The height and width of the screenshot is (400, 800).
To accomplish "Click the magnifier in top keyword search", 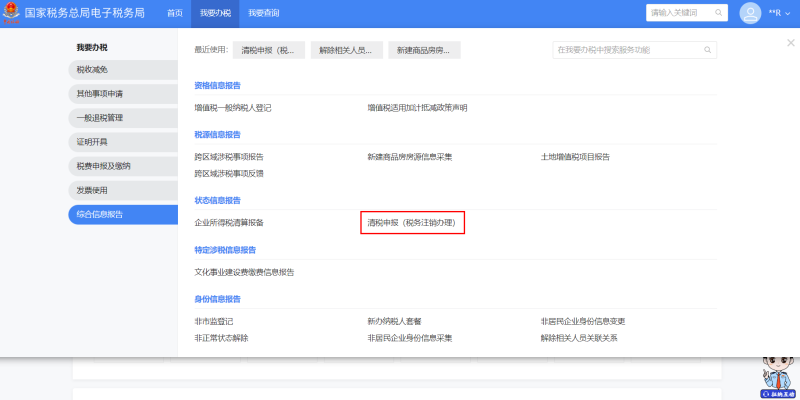I will (x=719, y=13).
